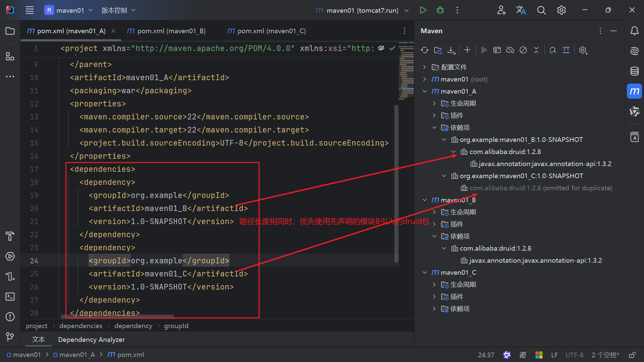
Task: Collapse the maven01_C module node
Action: (425, 272)
